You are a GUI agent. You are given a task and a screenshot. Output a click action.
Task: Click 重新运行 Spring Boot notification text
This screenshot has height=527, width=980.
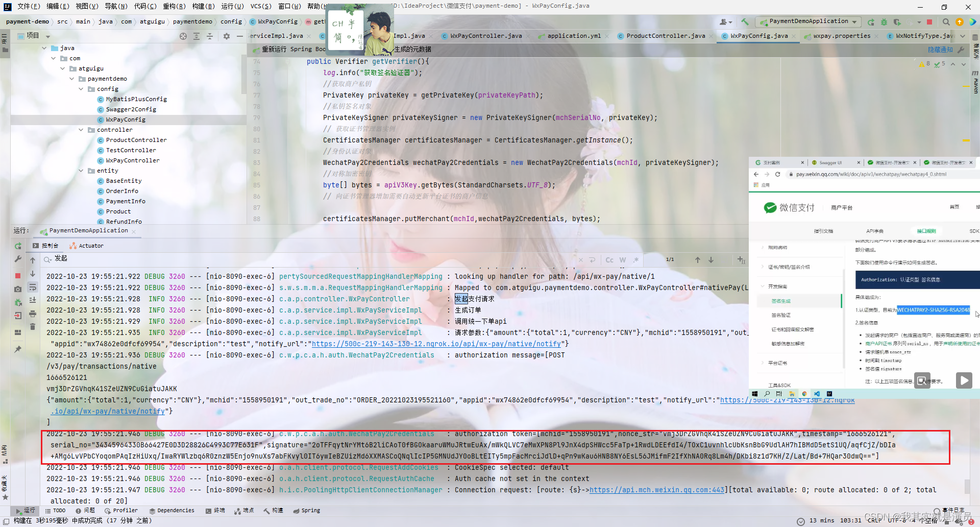point(293,50)
